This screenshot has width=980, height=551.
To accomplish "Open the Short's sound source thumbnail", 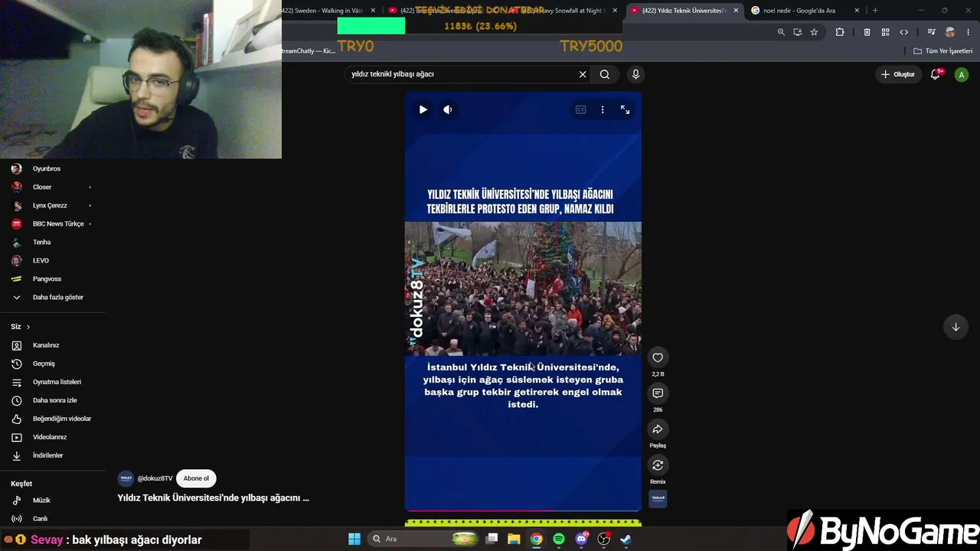I will point(658,499).
